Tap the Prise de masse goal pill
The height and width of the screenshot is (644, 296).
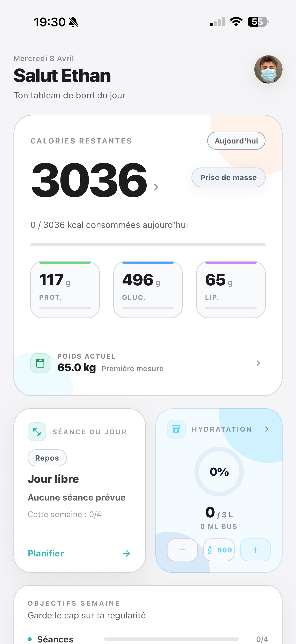[228, 177]
